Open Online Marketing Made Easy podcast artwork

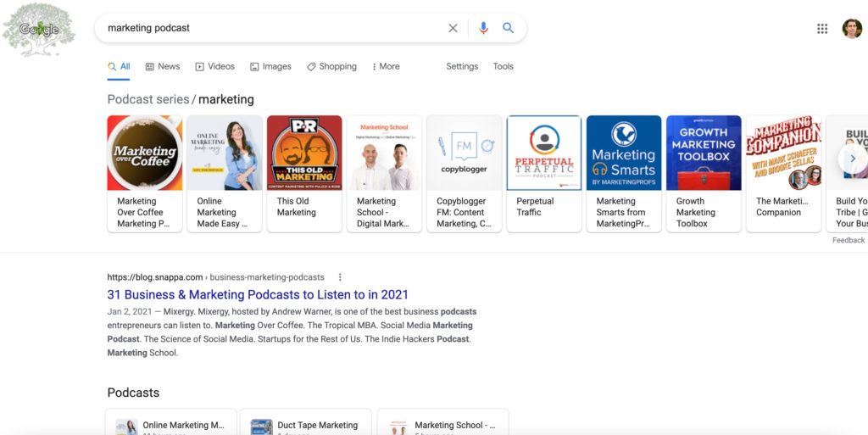click(224, 153)
